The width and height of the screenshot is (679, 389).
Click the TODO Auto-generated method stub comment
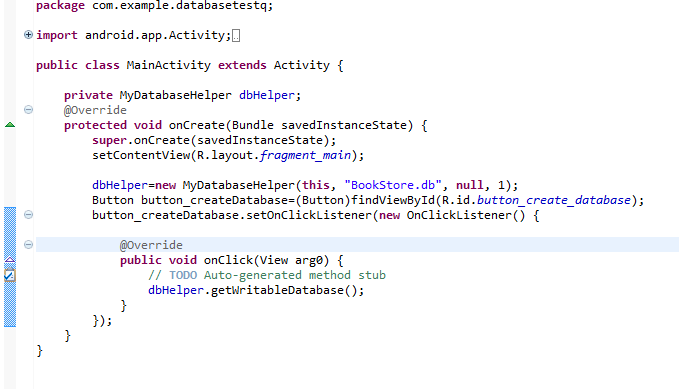click(267, 276)
